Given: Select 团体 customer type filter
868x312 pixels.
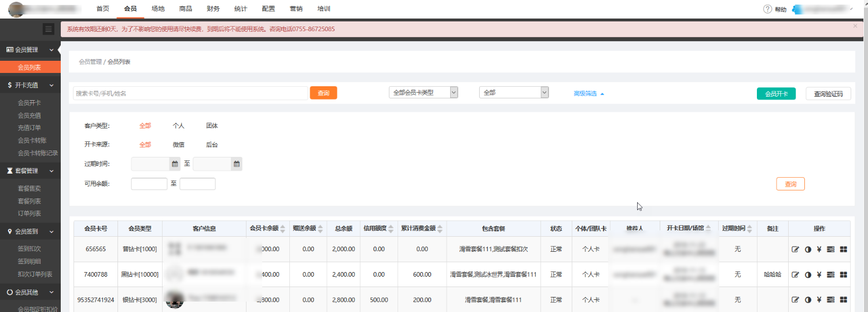Looking at the screenshot, I should (212, 126).
